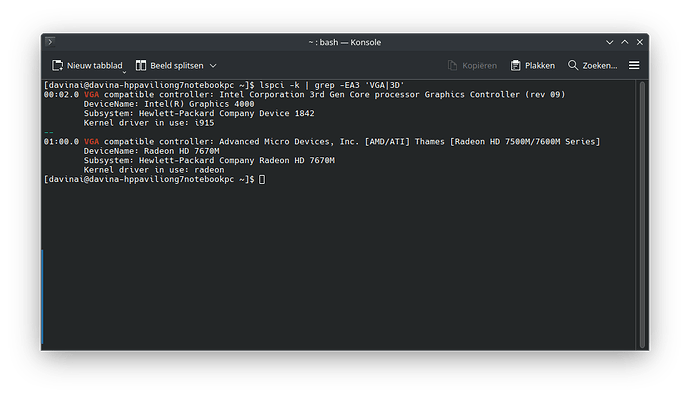Close the Konsole window
This screenshot has height=398, width=690.
[639, 42]
